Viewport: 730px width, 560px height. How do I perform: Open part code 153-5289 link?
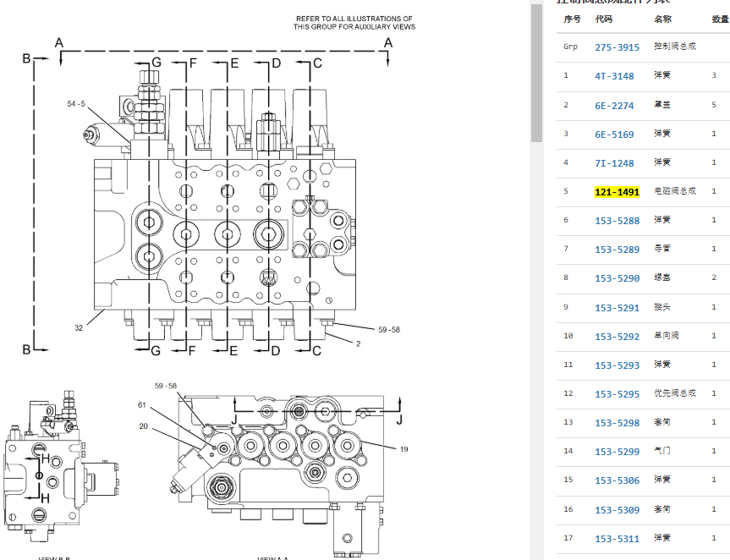617,250
